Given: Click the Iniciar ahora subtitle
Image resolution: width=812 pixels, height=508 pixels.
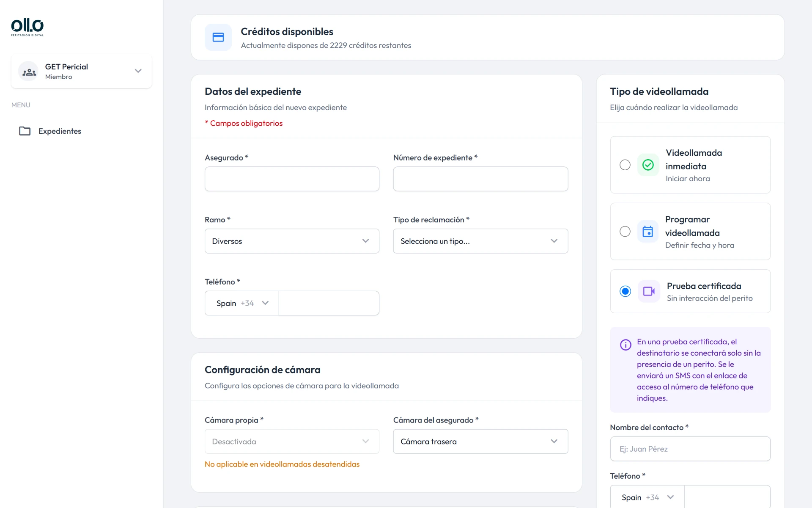Looking at the screenshot, I should [688, 179].
